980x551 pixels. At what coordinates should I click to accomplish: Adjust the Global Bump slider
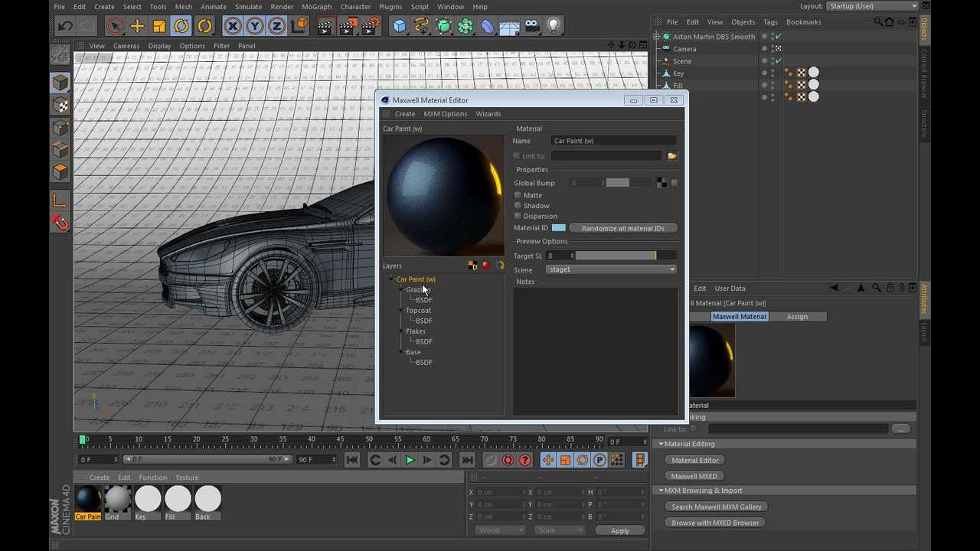coord(628,183)
